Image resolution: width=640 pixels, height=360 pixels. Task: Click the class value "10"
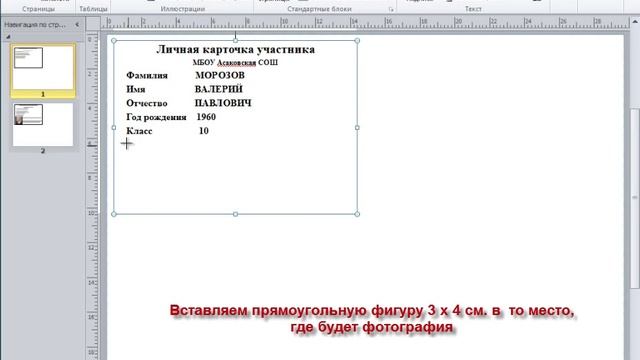(204, 131)
